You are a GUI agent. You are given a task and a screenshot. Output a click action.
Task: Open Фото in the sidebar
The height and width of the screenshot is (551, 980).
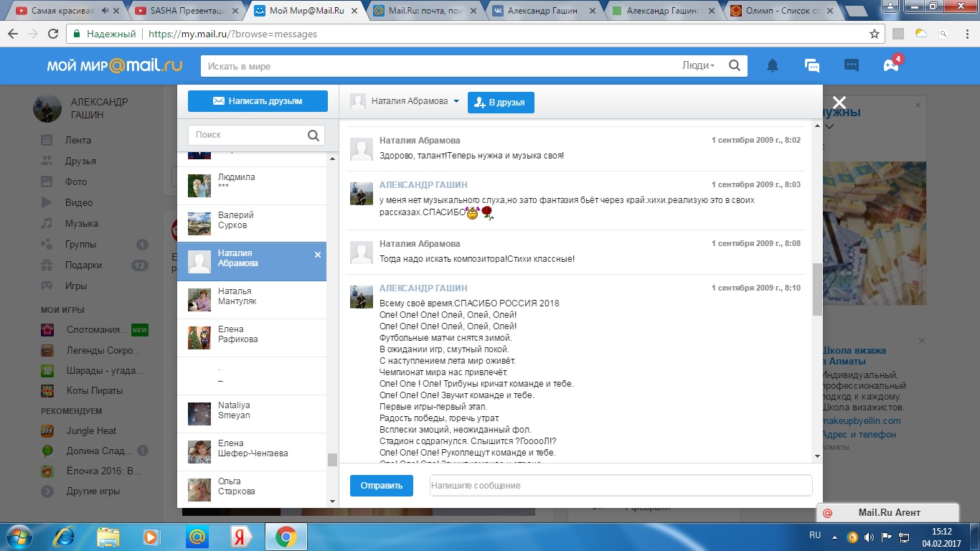click(x=75, y=182)
